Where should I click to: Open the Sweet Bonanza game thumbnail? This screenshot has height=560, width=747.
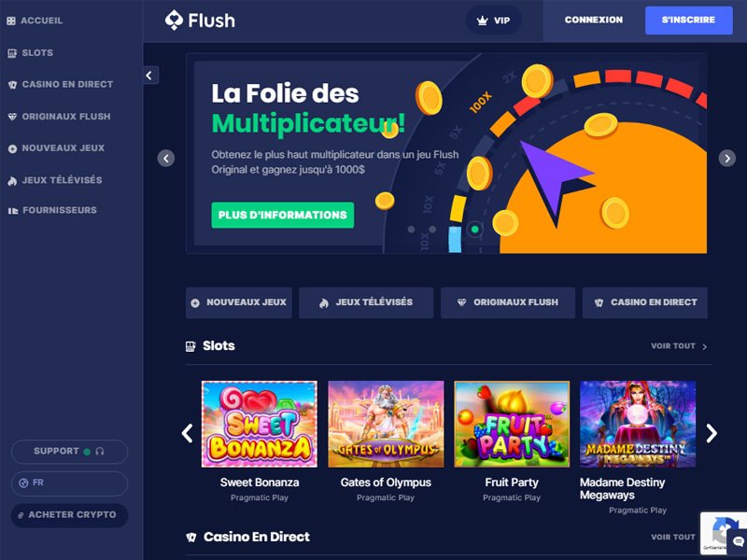tap(260, 424)
